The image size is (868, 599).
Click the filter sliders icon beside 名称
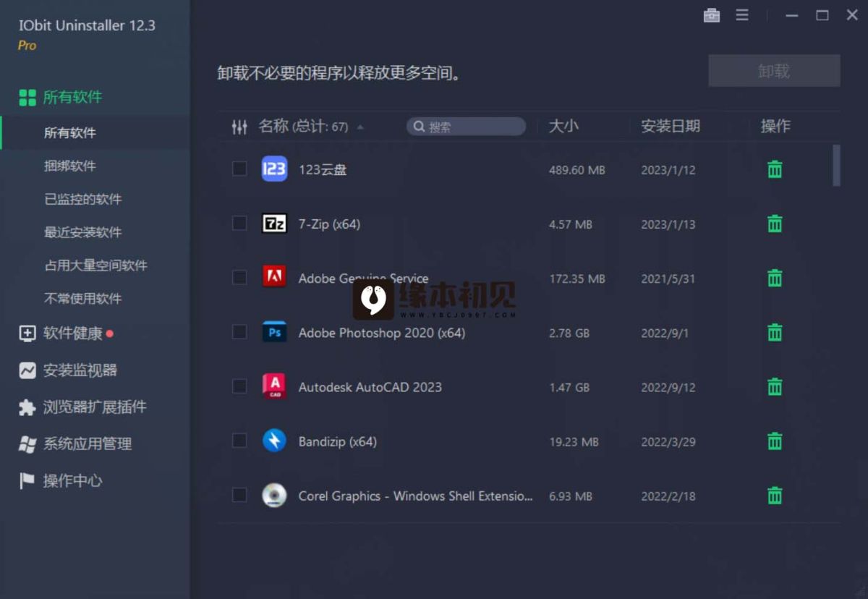[239, 127]
